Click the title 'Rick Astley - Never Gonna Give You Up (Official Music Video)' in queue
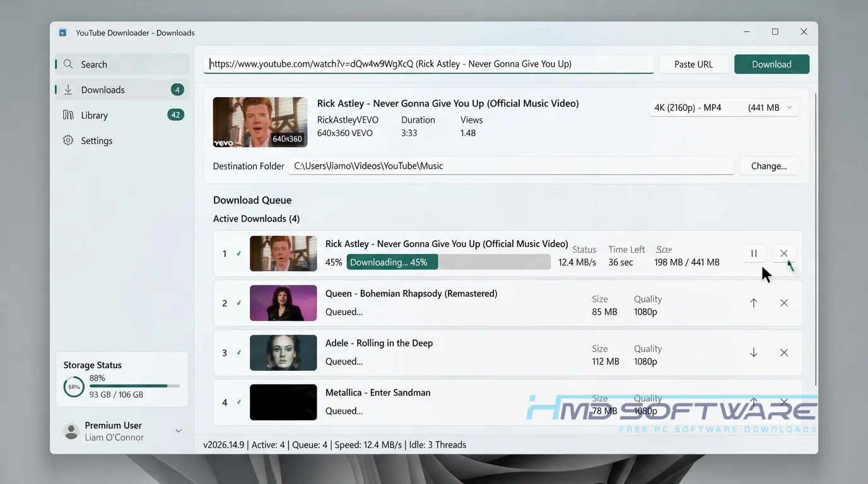Screen dimensions: 868x484 [x=447, y=244]
